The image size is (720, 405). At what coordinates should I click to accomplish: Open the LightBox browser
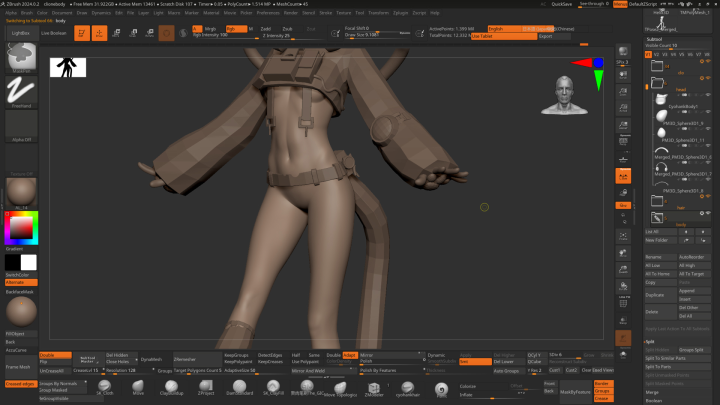[x=20, y=33]
